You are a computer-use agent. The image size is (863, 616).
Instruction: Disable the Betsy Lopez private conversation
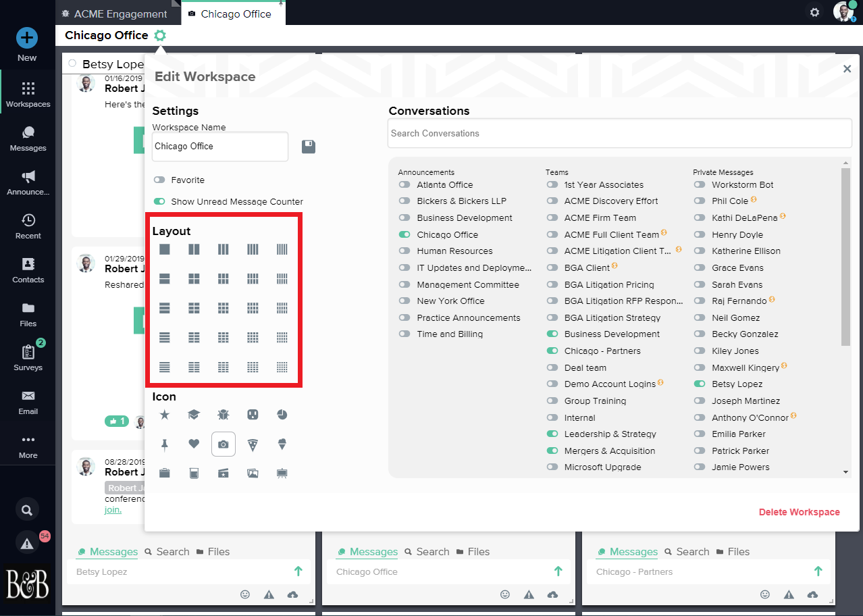[x=700, y=384]
